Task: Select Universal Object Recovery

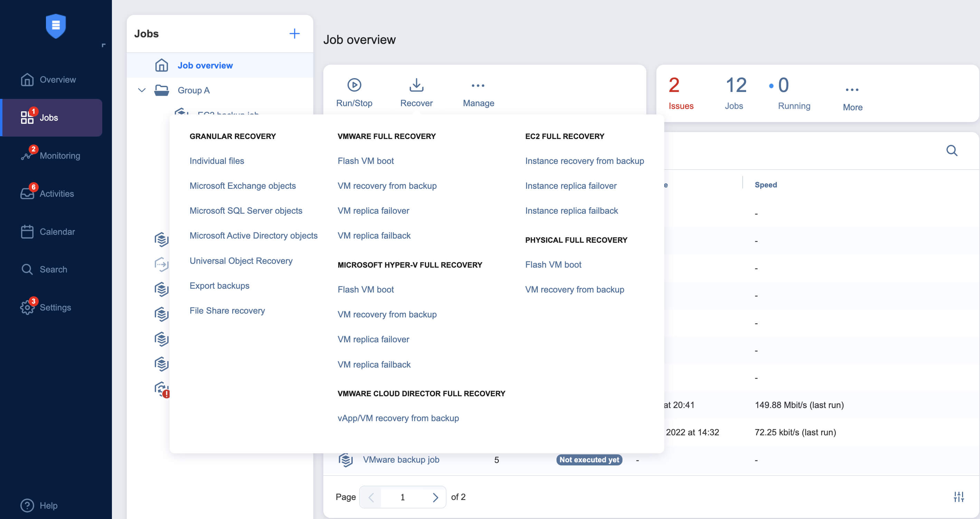Action: 241,260
